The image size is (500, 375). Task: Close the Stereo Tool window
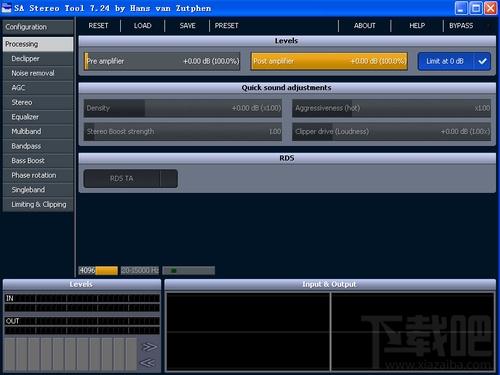(x=490, y=8)
